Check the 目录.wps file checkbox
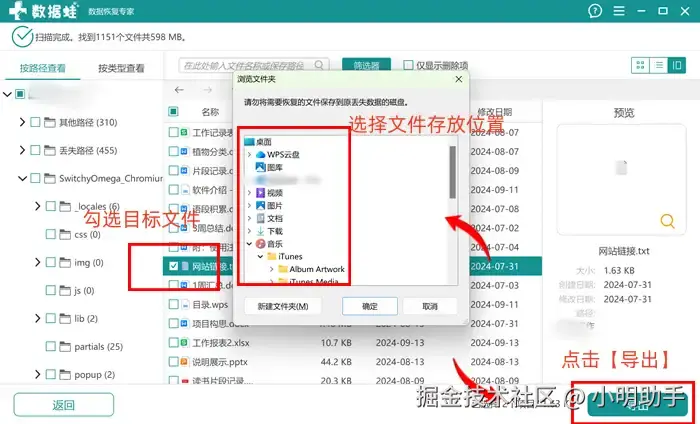Screen dimensions: 700x424 pyautogui.click(x=173, y=304)
